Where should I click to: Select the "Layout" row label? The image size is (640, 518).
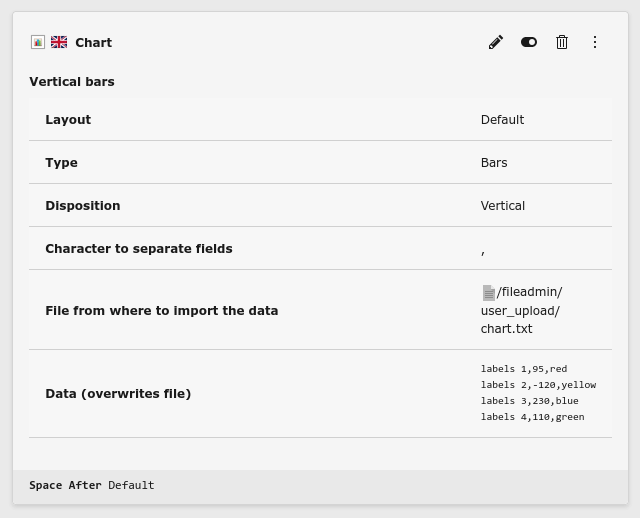(x=68, y=120)
